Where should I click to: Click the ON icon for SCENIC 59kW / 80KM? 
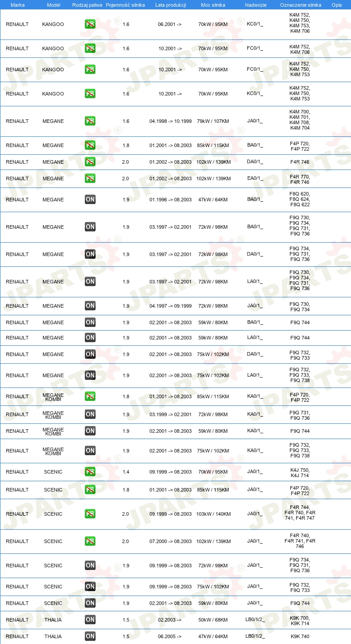(x=90, y=603)
